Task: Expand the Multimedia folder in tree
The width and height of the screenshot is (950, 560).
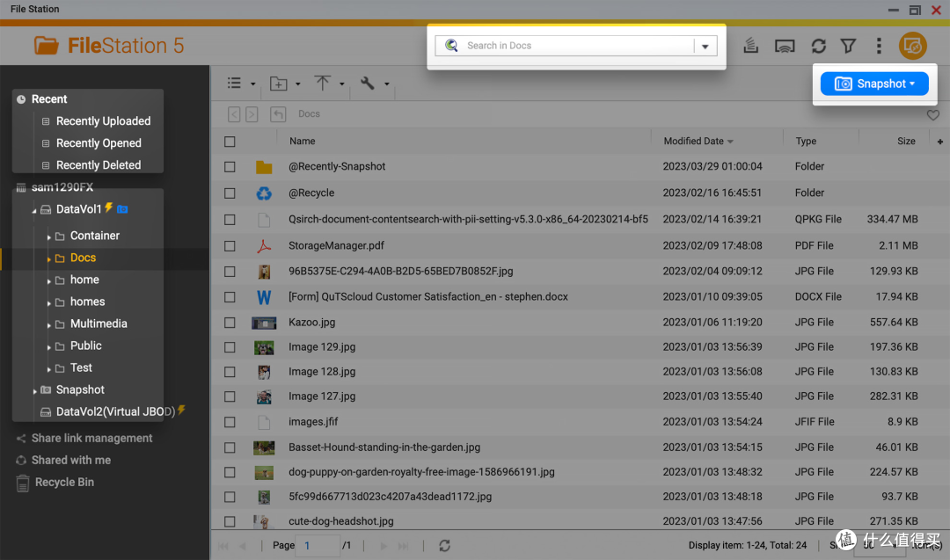Action: tap(49, 324)
